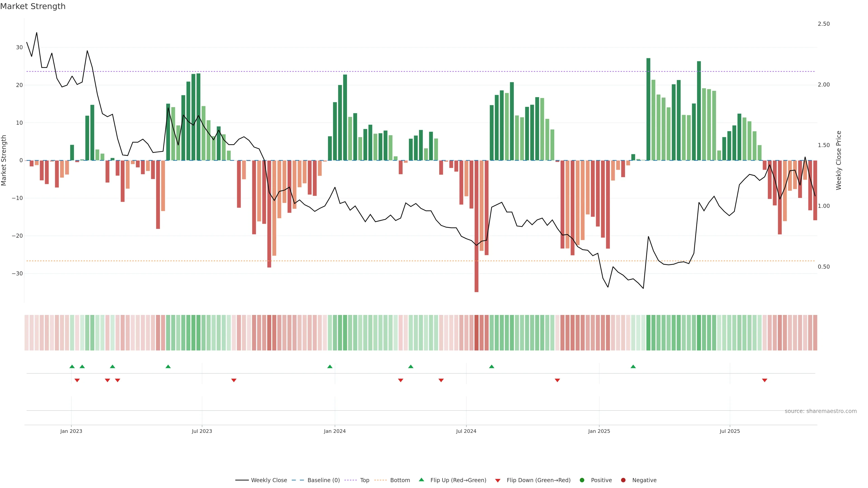Open the source: sharemaestro.com link

pos(821,411)
